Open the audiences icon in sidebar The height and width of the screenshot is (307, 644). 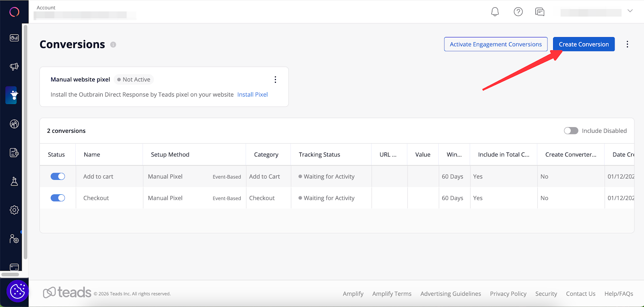(14, 124)
